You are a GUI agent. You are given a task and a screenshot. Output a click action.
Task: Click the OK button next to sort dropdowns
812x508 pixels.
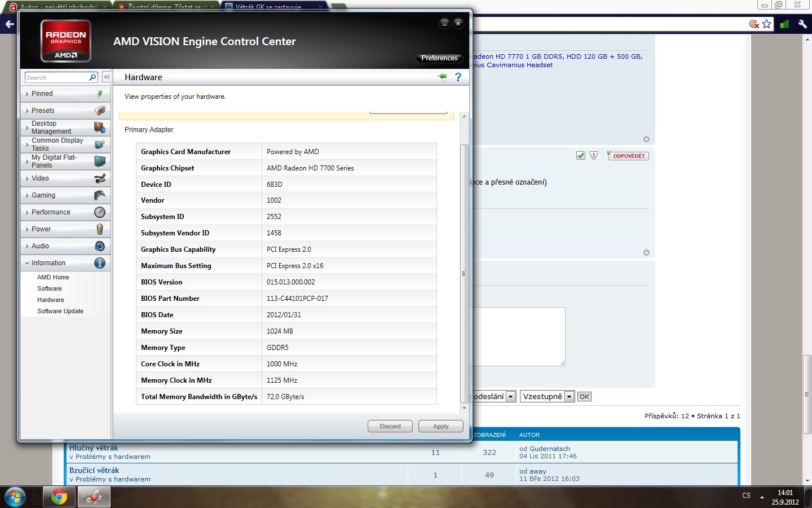coord(584,397)
